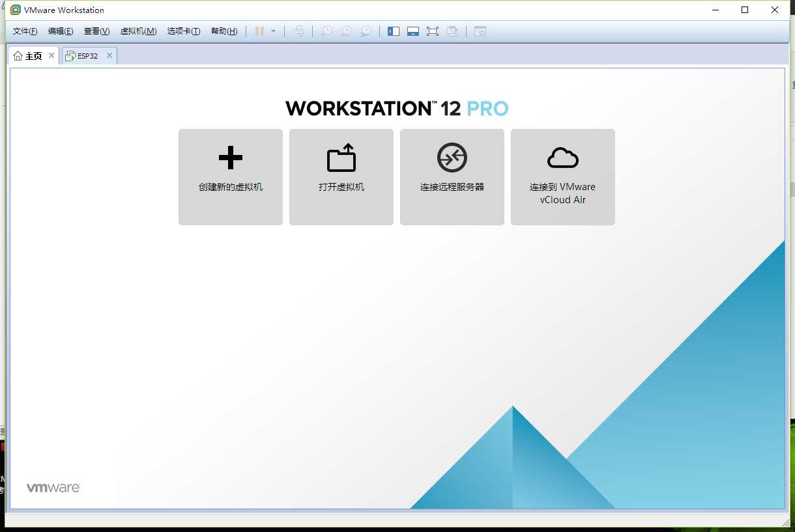Open the 帮助(H) menu

pyautogui.click(x=224, y=31)
